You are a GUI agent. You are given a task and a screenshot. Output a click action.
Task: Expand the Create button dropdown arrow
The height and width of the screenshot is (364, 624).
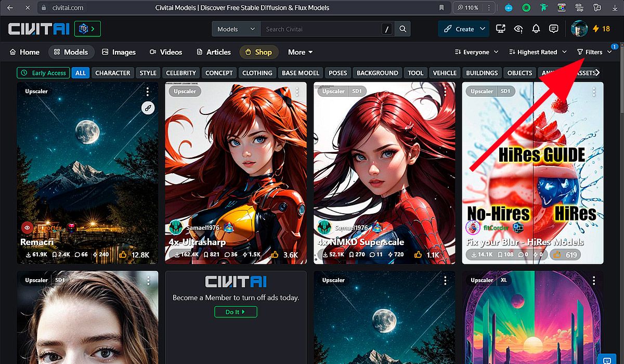483,29
